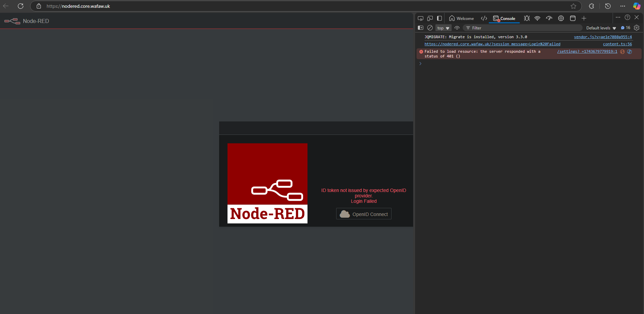This screenshot has height=314, width=644.
Task: Switch to the Welcome tab in DevTools
Action: tap(461, 18)
